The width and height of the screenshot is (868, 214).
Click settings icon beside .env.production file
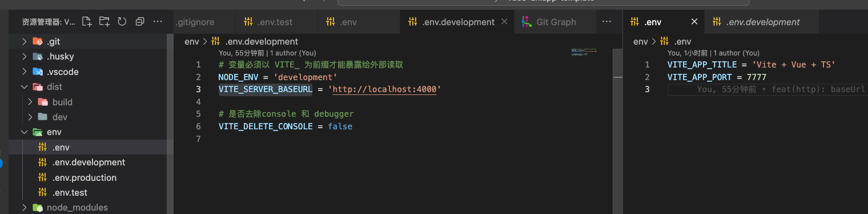pyautogui.click(x=43, y=177)
